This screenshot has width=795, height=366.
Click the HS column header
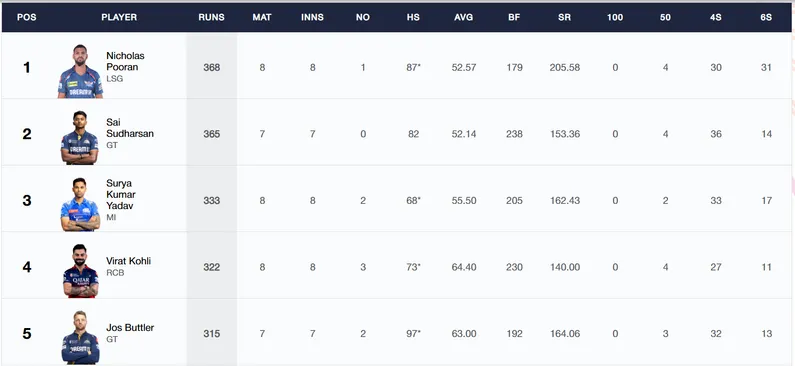(413, 17)
